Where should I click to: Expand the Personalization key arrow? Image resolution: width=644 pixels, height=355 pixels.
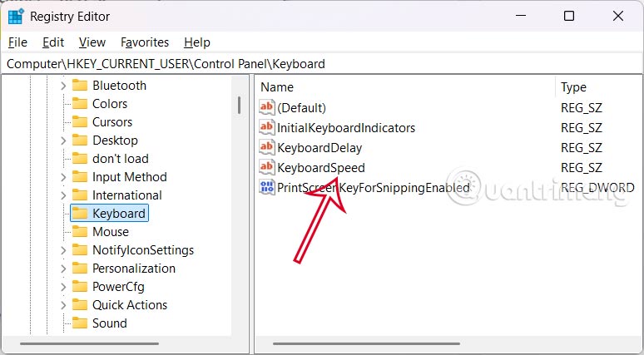(63, 269)
